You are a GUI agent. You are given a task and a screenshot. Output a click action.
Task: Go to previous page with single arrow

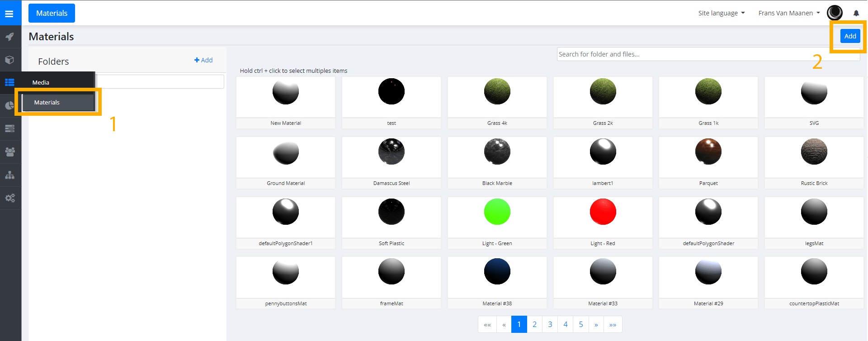click(x=504, y=324)
